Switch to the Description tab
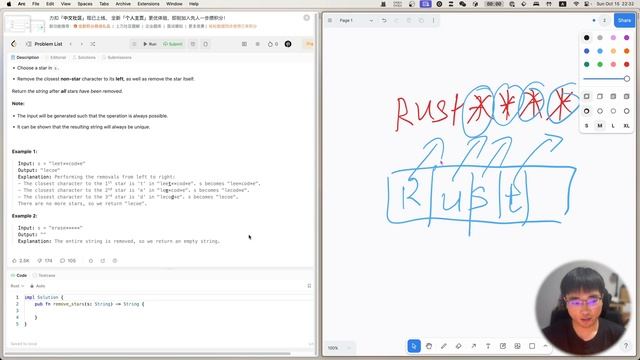This screenshot has width=640, height=360. [x=25, y=58]
